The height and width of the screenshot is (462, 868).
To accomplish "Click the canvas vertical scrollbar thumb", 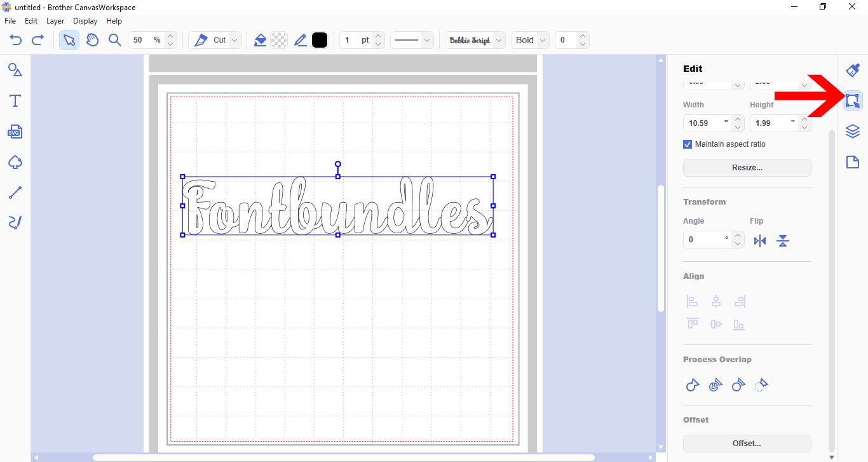I will pos(661,248).
